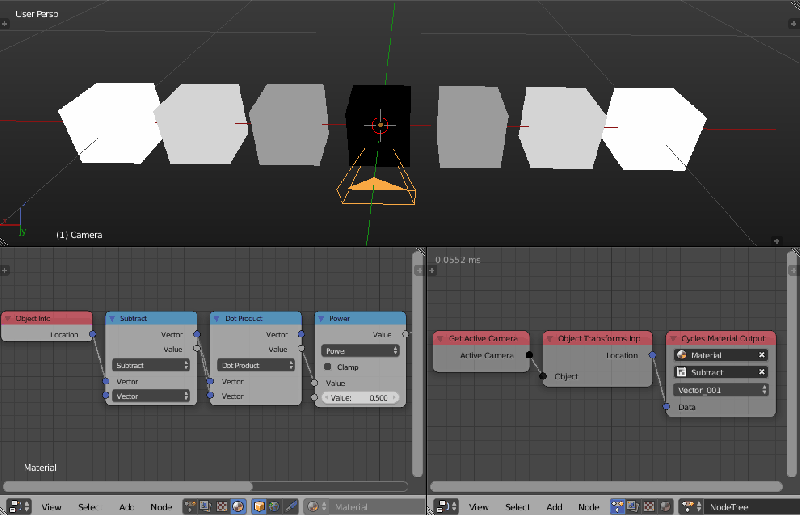800x515 pixels.
Task: Click left node editor vertical scrollbar
Action: [x=417, y=364]
